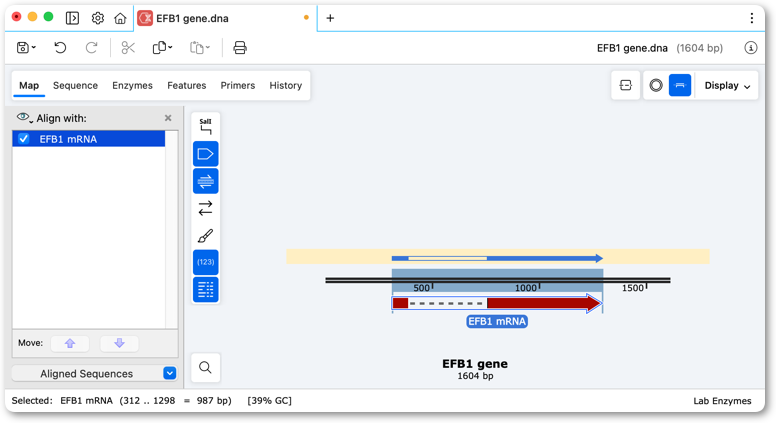This screenshot has width=776, height=423.
Task: Show file info icon
Action: [751, 48]
